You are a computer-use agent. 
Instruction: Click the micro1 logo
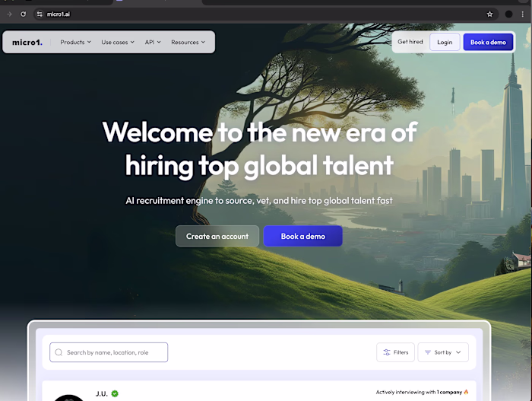[x=27, y=42]
